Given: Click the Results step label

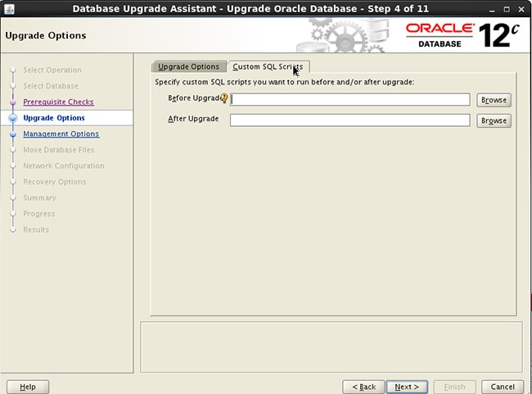Looking at the screenshot, I should [36, 229].
